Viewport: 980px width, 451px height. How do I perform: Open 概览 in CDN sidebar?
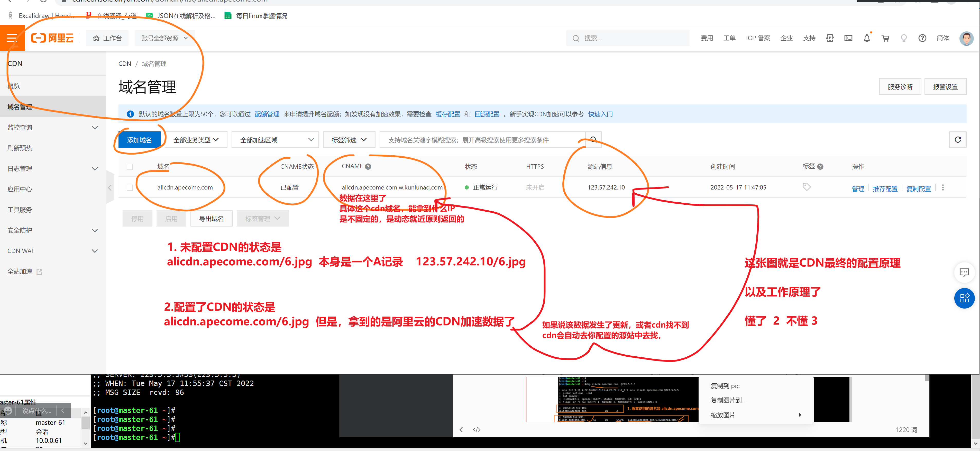point(53,86)
